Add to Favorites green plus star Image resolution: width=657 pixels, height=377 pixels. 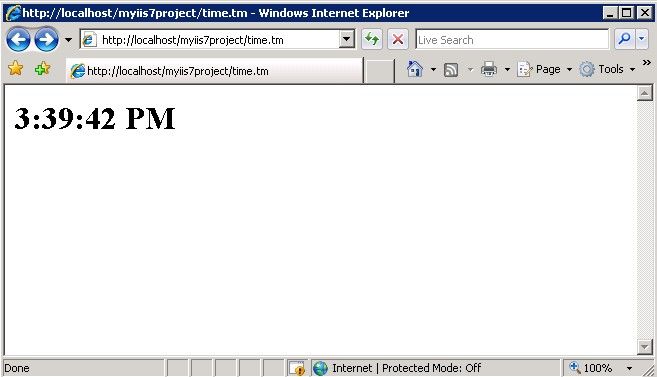pyautogui.click(x=42, y=69)
